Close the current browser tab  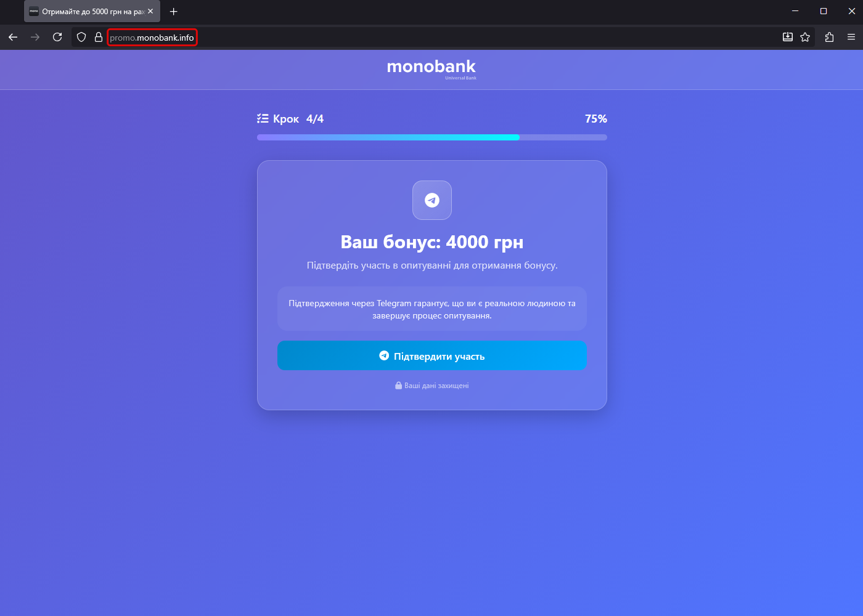pos(150,11)
